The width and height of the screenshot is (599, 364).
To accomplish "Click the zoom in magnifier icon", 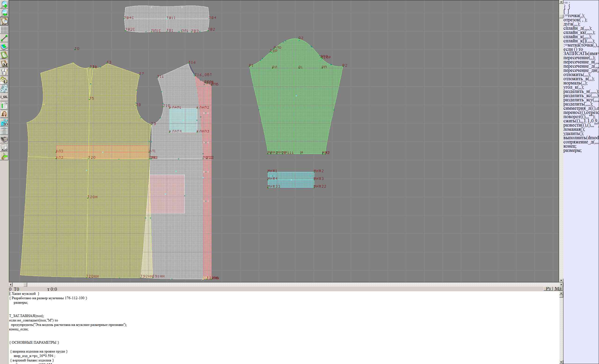I will coord(4,4).
